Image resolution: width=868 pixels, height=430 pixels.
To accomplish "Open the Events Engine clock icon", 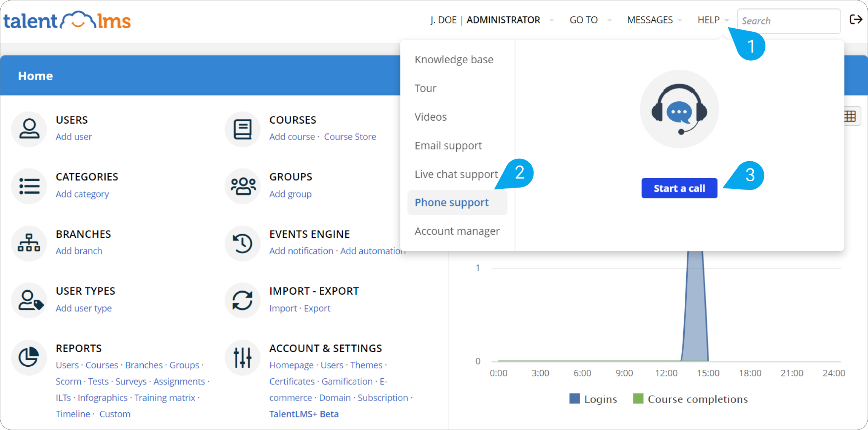I will pyautogui.click(x=242, y=243).
